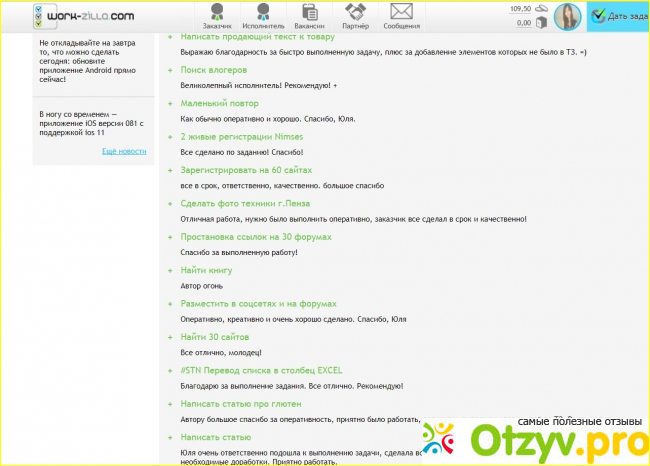Expand plus next to Найти книгу
The image size is (650, 466).
coord(170,270)
